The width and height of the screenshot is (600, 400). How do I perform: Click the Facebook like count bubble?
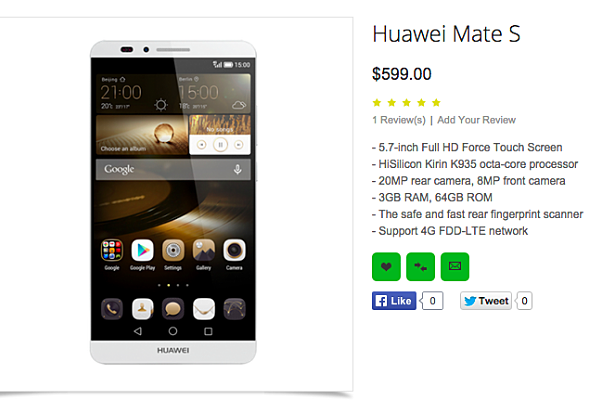coord(432,301)
